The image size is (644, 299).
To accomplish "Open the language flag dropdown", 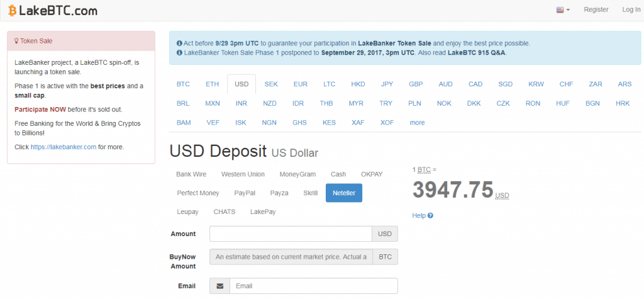I will (563, 10).
